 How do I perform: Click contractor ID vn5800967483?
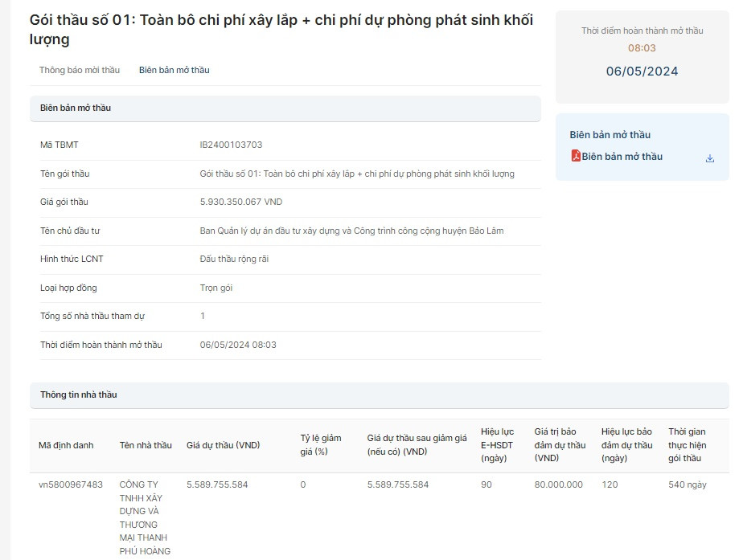coord(71,484)
